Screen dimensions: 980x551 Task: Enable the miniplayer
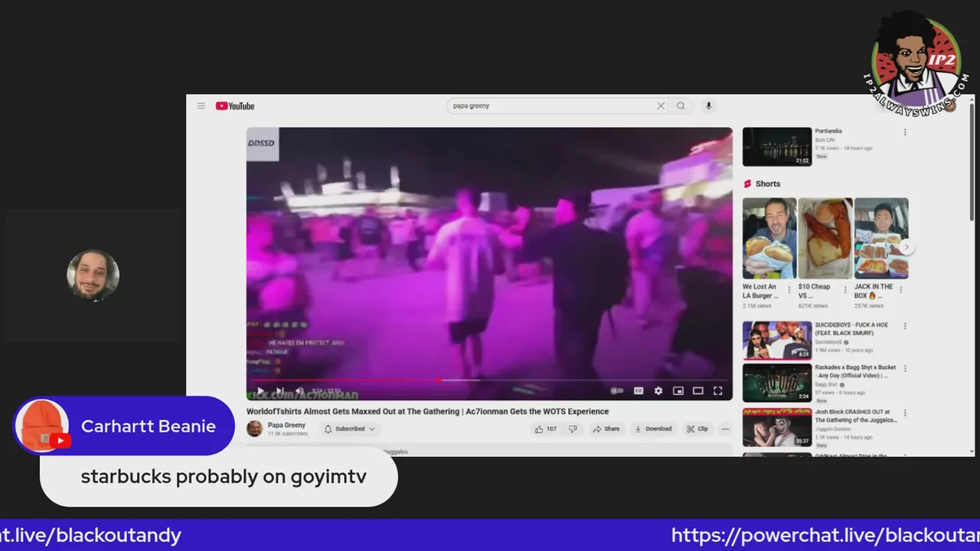(x=678, y=391)
